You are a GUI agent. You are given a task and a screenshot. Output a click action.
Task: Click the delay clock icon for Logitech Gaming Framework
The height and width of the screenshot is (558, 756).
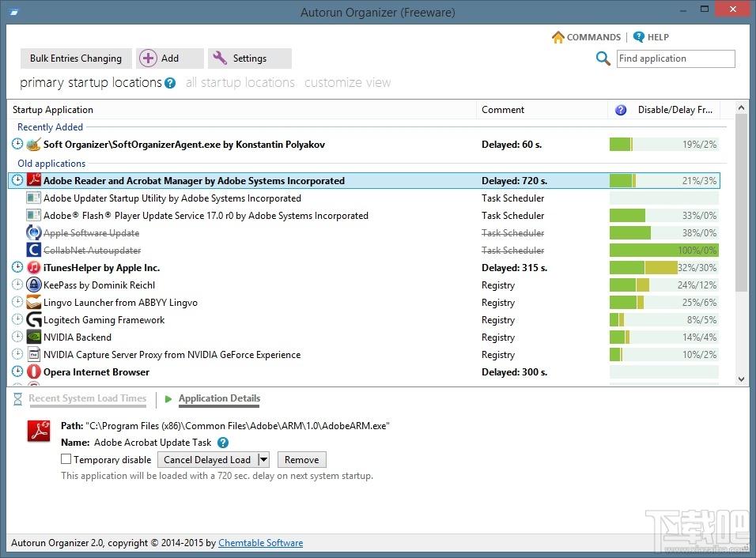17,319
